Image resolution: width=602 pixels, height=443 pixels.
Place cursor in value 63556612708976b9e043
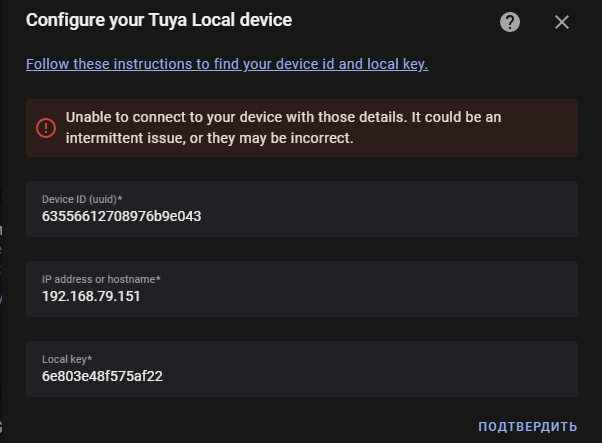click(x=121, y=216)
